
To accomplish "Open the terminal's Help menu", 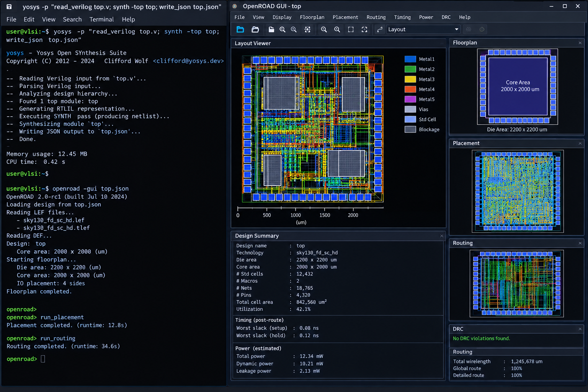I will (128, 20).
